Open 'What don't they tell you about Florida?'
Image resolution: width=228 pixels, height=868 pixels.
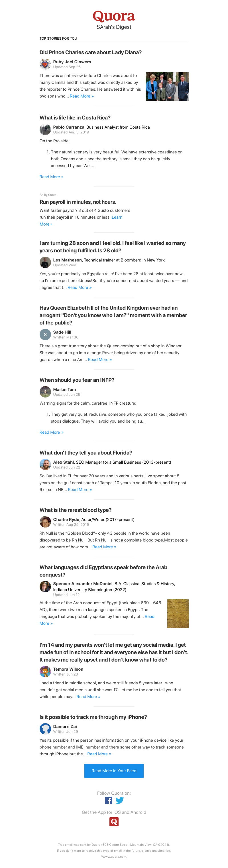point(85,453)
